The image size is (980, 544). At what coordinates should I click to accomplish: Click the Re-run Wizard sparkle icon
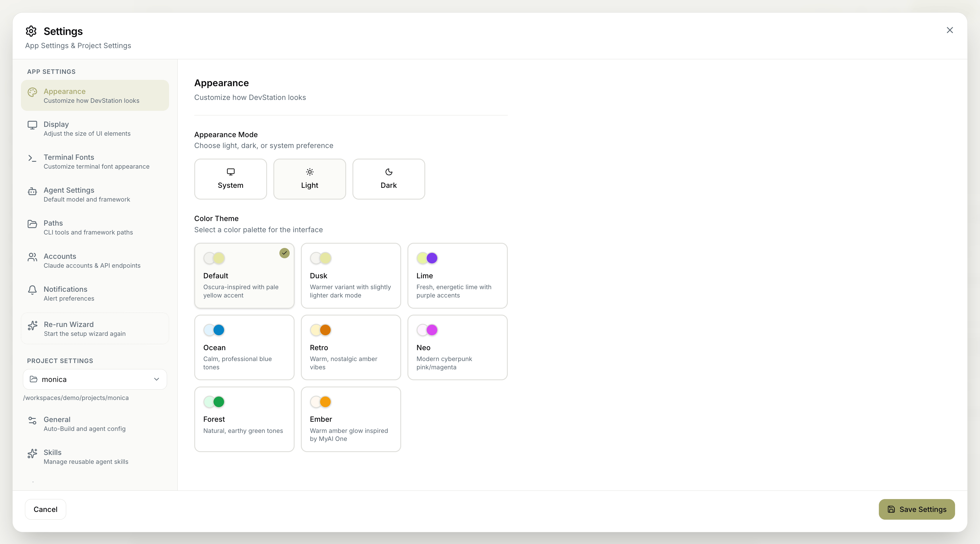click(x=32, y=326)
